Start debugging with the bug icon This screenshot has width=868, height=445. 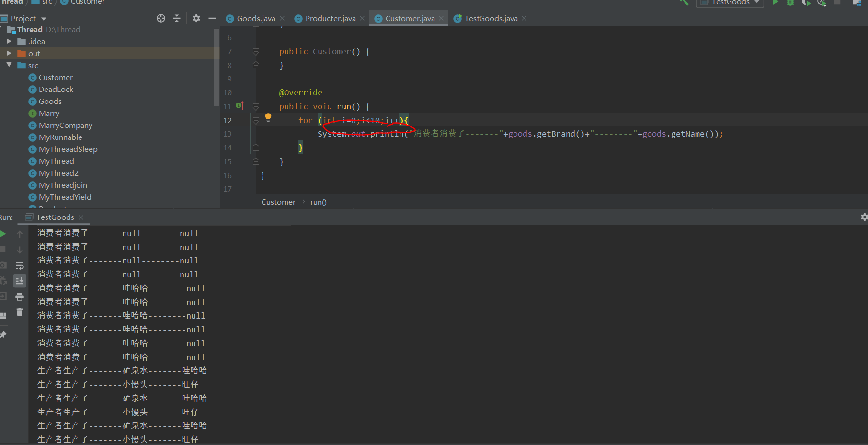pos(790,2)
